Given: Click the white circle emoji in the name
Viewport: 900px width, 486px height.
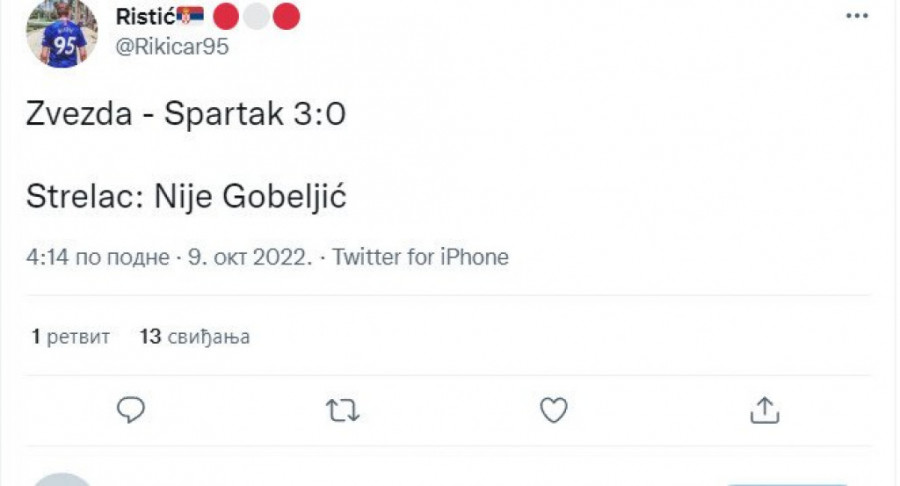Looking at the screenshot, I should pos(257,17).
